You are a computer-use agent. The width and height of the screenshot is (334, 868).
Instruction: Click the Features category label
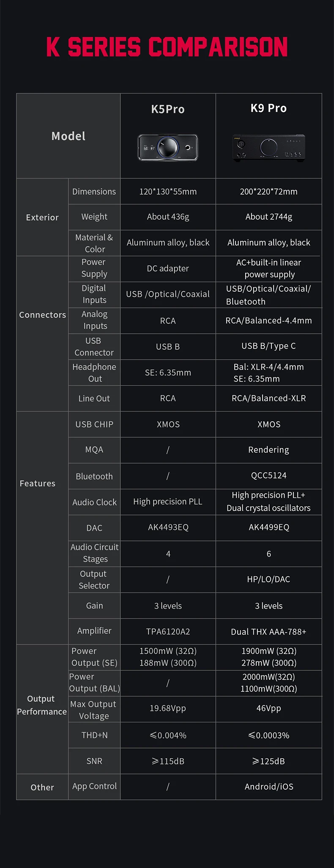38,483
